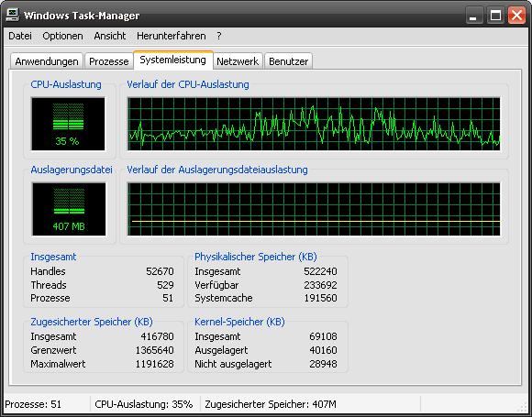Screen dimensions: 532x417
Task: Click the Task-Manager title bar computer icon
Action: coord(13,15)
